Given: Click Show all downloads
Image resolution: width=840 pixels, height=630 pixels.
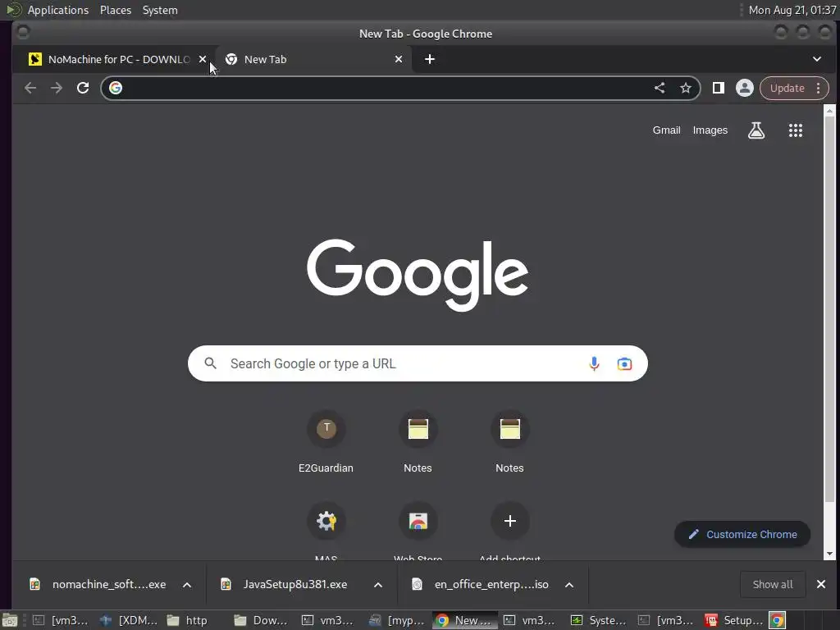Looking at the screenshot, I should [773, 584].
